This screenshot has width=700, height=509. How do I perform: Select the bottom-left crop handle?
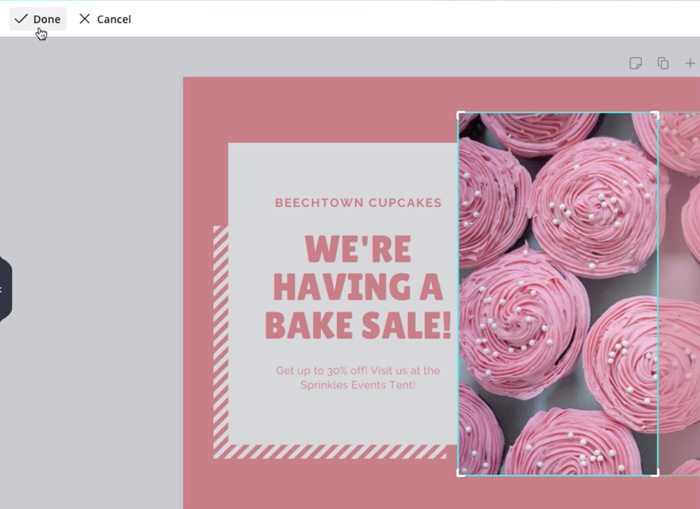[x=461, y=472]
